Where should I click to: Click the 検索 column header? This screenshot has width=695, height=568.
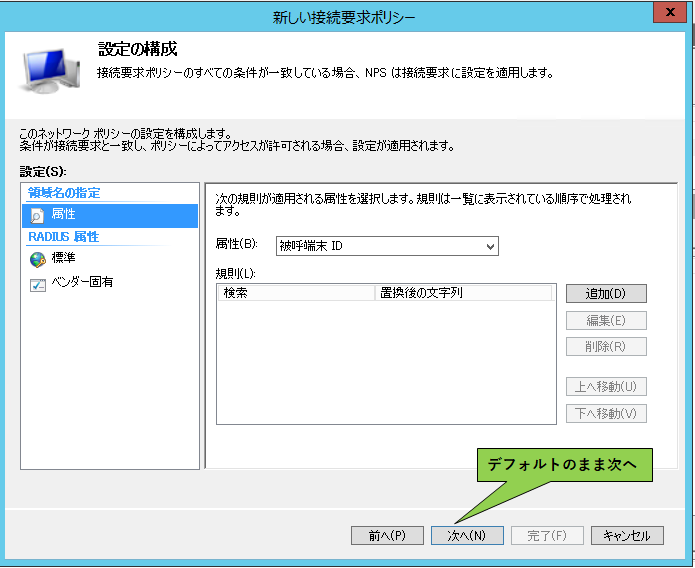tap(297, 293)
